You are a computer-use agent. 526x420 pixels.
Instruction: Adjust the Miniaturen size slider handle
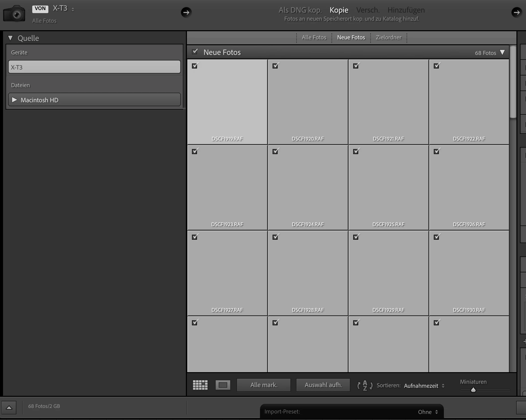(473, 390)
